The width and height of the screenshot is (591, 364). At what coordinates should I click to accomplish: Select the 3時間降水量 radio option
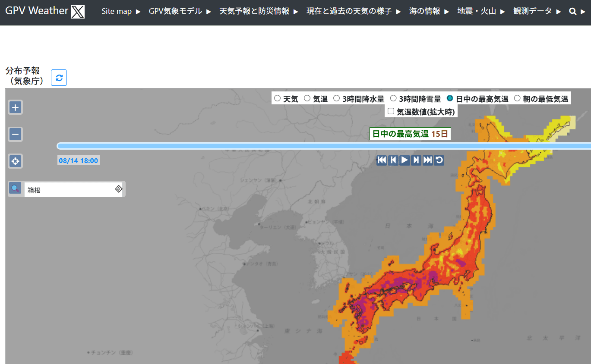337,98
